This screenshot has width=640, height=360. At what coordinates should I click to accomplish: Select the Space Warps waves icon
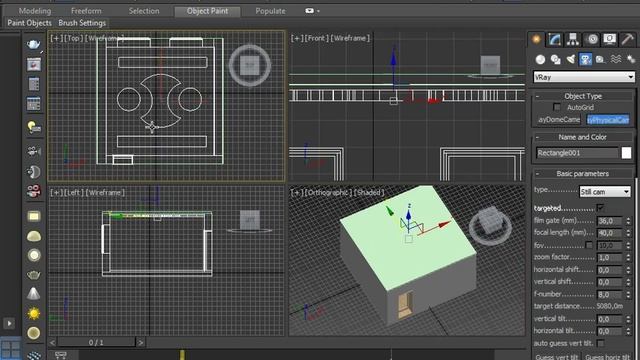pyautogui.click(x=616, y=60)
